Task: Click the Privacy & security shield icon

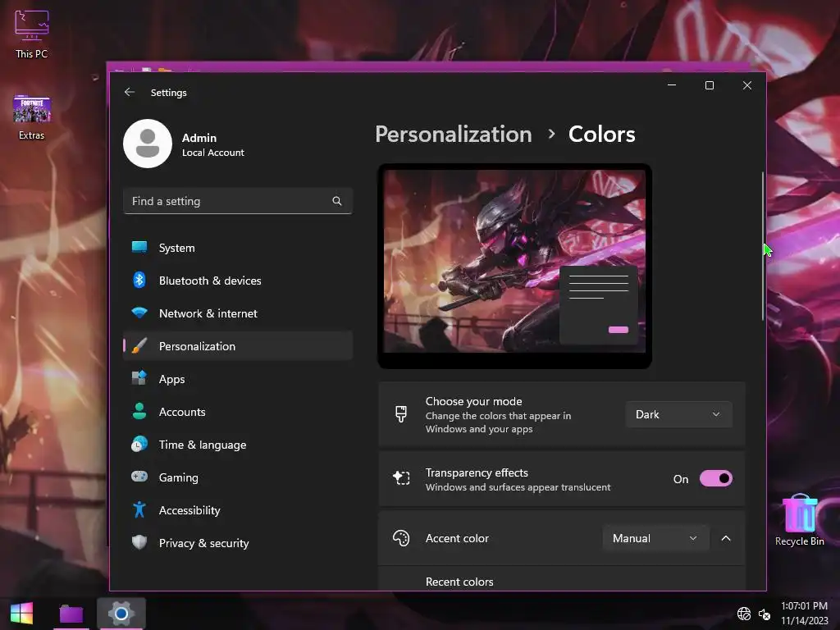Action: [139, 542]
